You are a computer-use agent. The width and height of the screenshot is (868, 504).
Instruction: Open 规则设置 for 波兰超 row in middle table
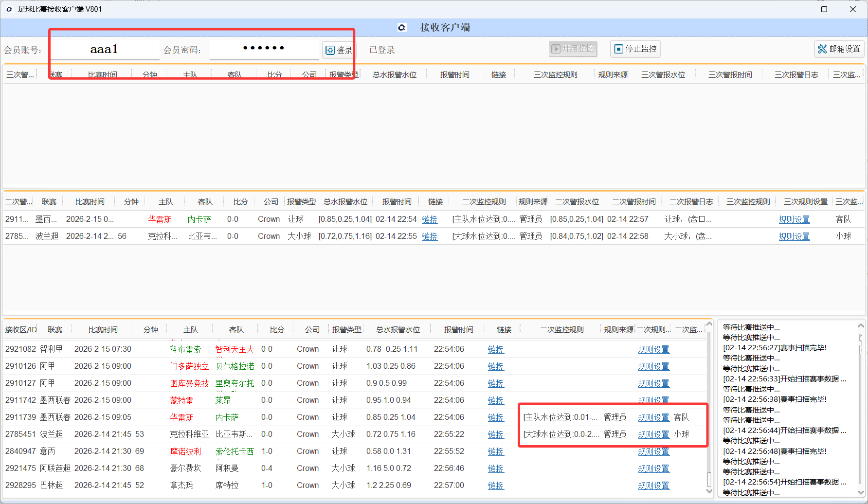tap(794, 236)
